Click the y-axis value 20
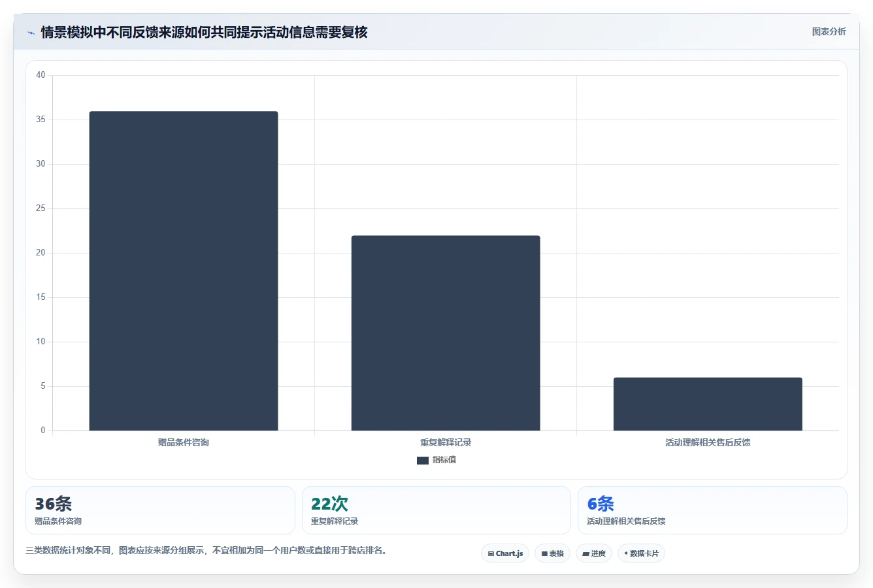 click(41, 253)
